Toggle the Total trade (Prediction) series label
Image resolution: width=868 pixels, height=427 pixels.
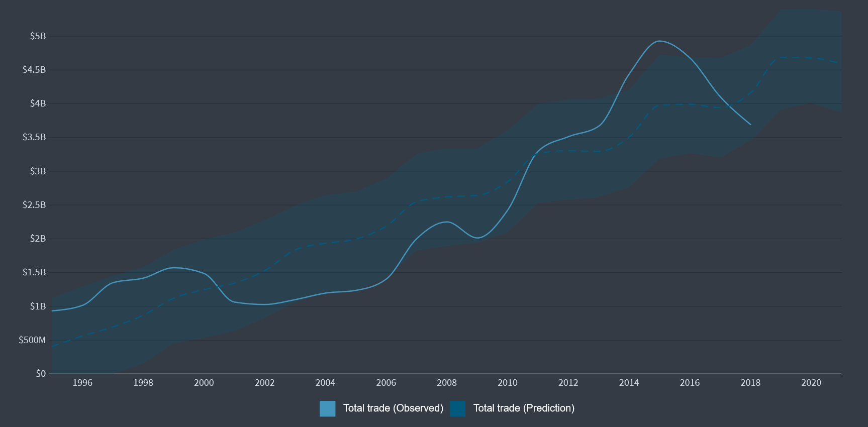[524, 408]
